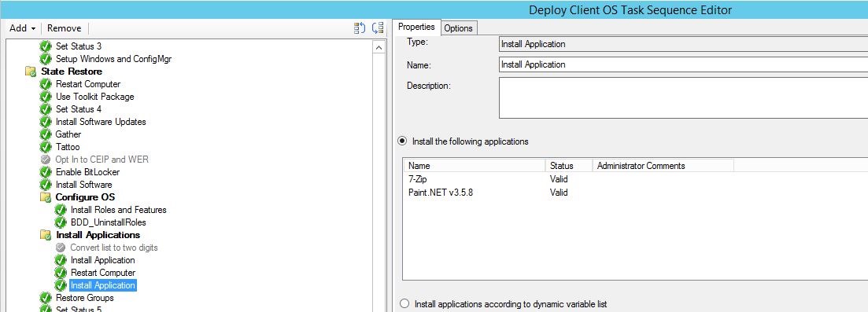
Task: Select the State Restore group
Action: coord(72,72)
